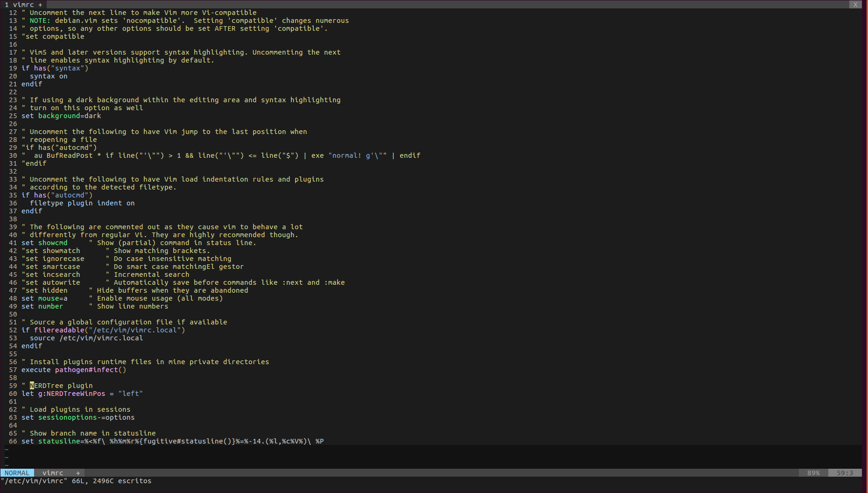Click the au BufReadPost line
868x493 pixels.
221,155
